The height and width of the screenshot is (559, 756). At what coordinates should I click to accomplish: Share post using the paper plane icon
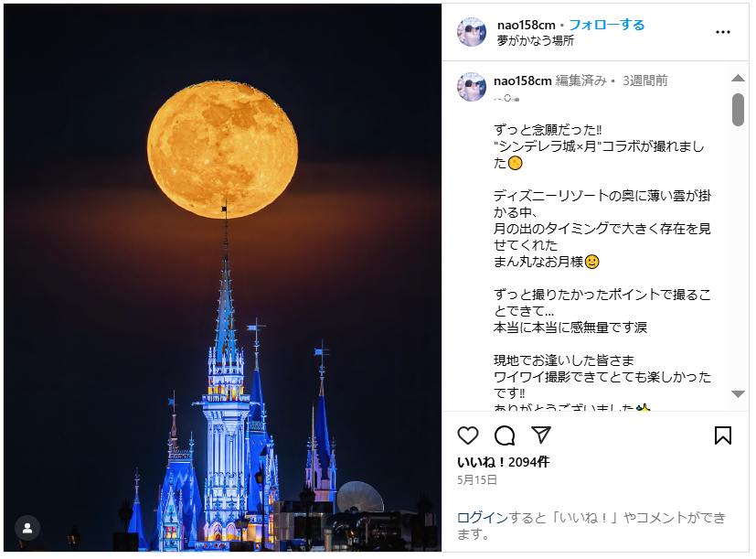pos(541,435)
